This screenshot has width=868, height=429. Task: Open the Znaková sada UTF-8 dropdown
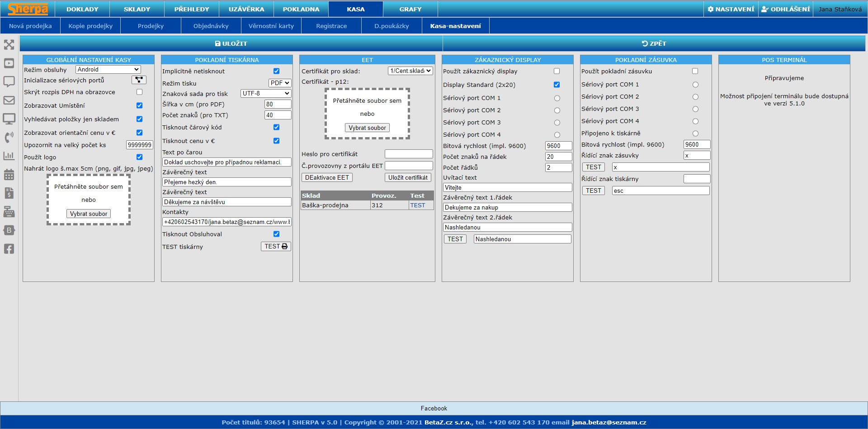[x=266, y=93]
